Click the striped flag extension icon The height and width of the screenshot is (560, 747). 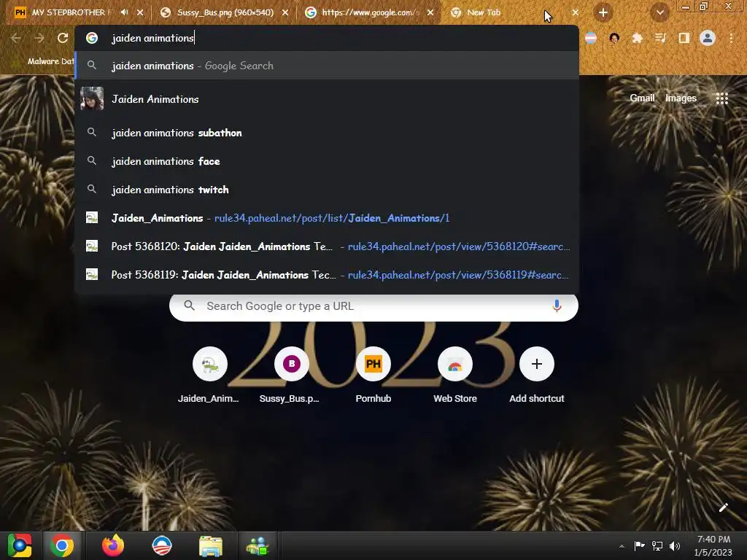[x=591, y=38]
